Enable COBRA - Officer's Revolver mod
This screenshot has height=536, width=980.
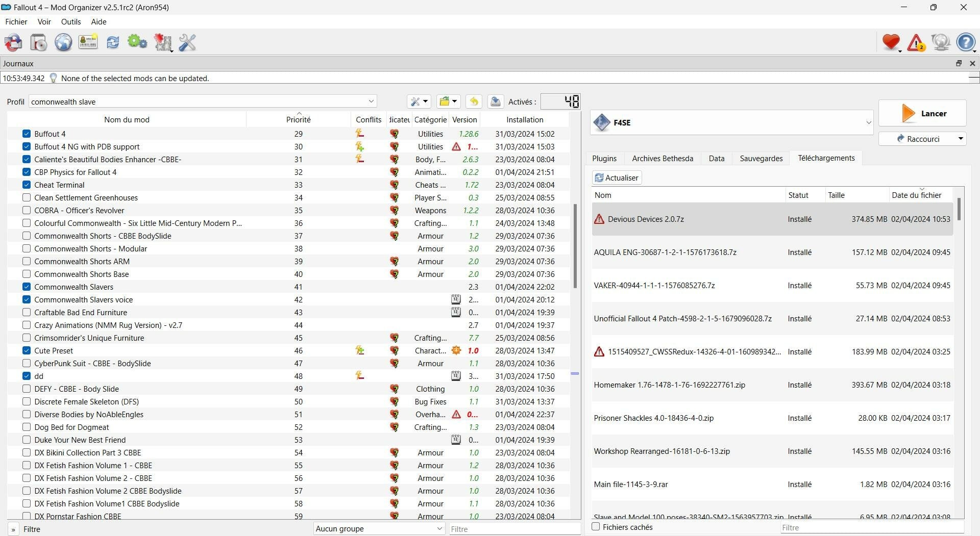click(27, 210)
